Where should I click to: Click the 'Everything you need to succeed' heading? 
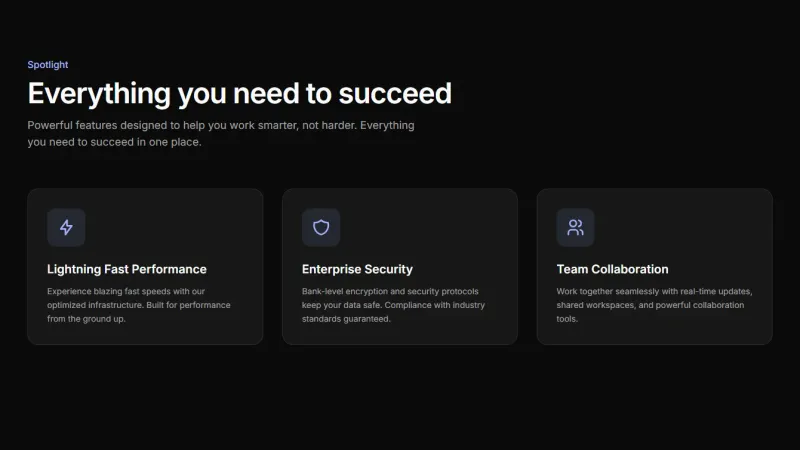click(239, 94)
